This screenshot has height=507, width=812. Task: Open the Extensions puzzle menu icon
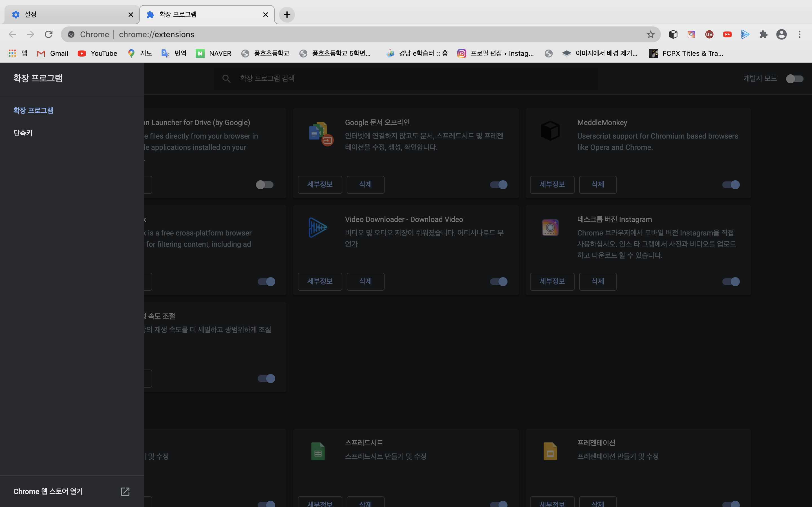coord(763,34)
